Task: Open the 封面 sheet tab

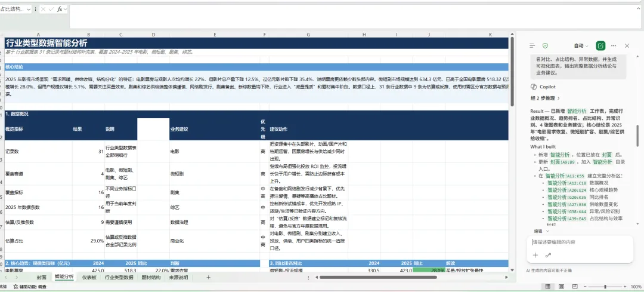Action: point(41,278)
